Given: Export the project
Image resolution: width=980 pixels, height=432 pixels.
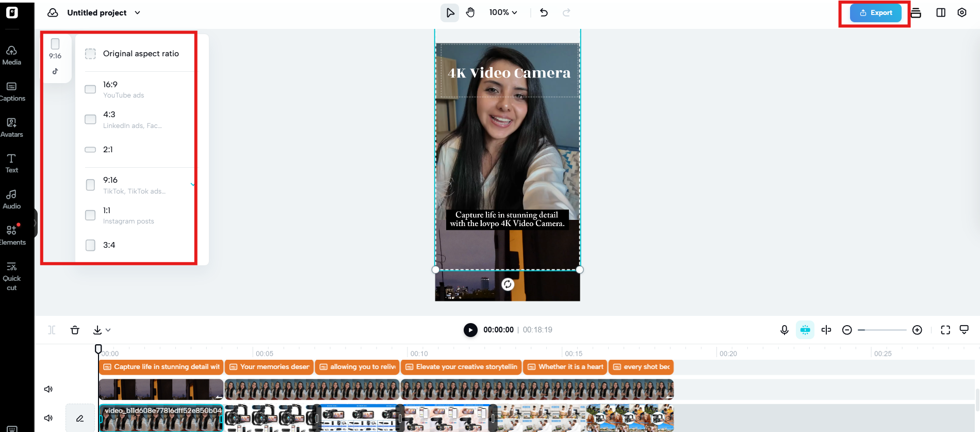Looking at the screenshot, I should tap(875, 13).
